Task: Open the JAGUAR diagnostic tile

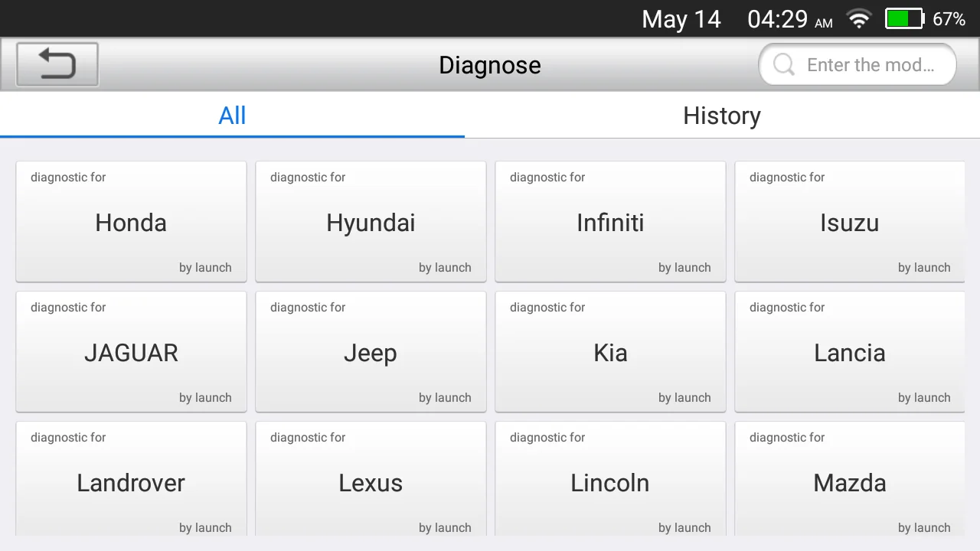Action: (x=131, y=351)
